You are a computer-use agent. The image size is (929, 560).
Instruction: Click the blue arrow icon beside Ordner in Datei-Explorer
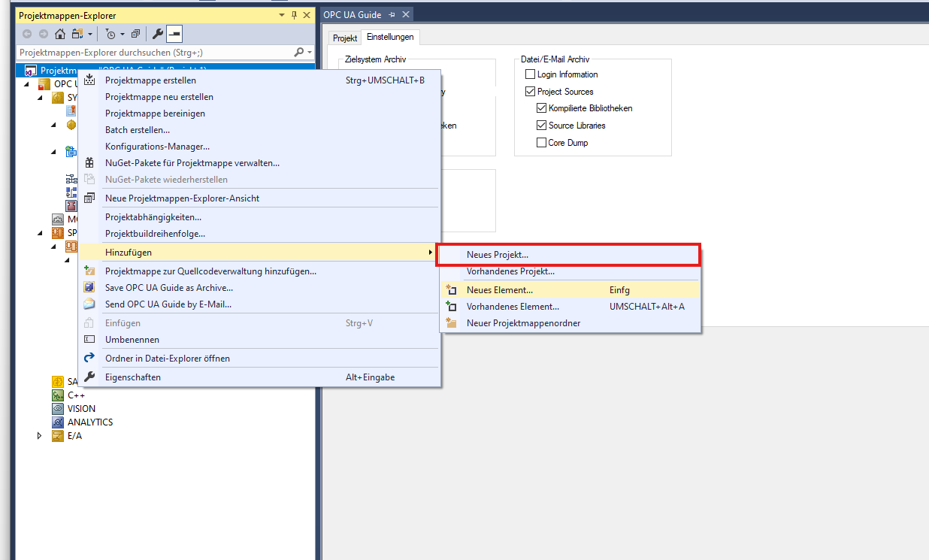point(89,359)
